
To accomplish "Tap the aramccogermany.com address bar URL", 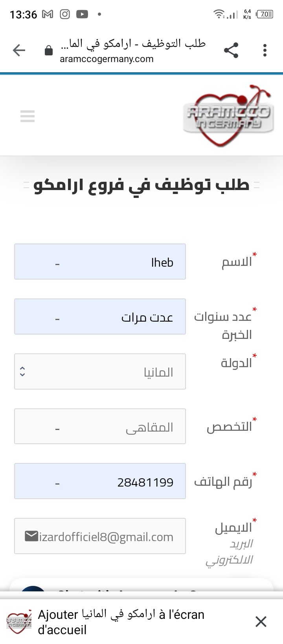I will [x=107, y=59].
